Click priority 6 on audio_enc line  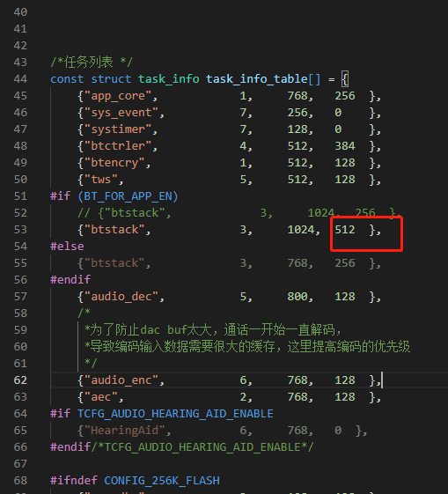243,380
